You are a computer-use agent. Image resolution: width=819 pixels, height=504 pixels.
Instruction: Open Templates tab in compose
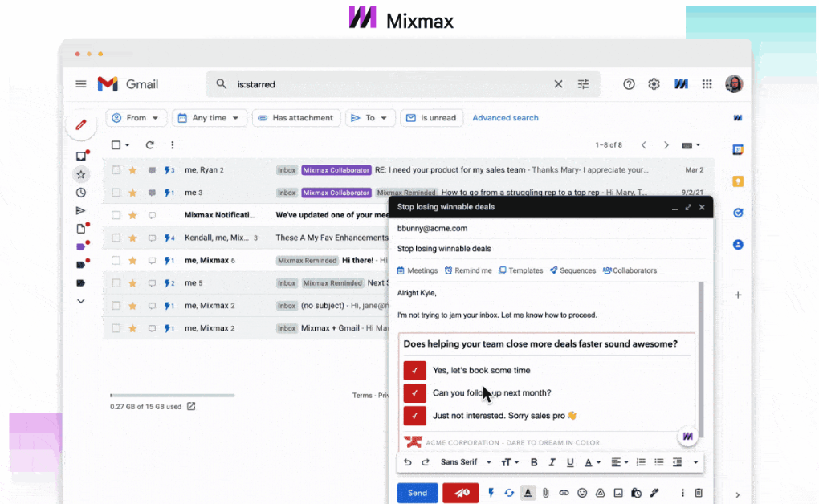[520, 270]
